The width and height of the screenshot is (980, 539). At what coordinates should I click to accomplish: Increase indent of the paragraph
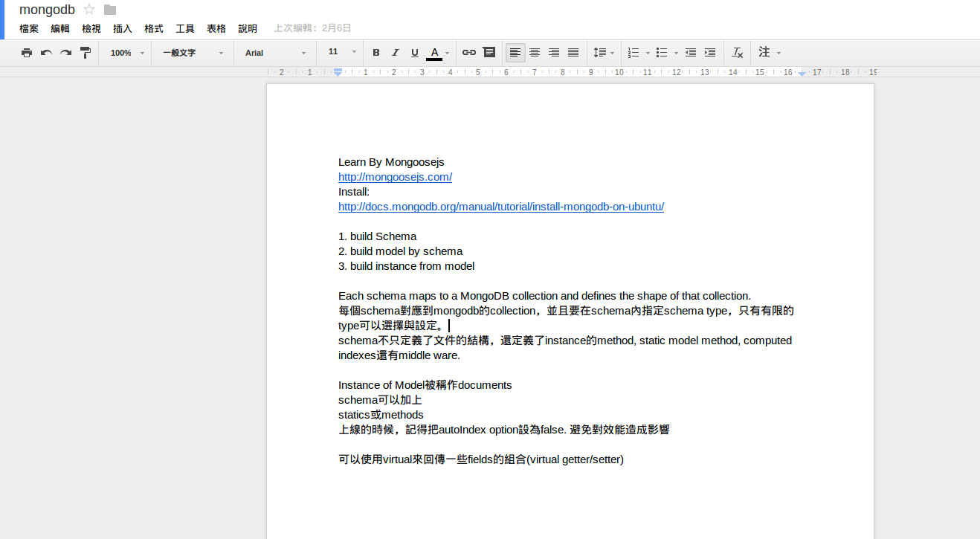tap(710, 53)
